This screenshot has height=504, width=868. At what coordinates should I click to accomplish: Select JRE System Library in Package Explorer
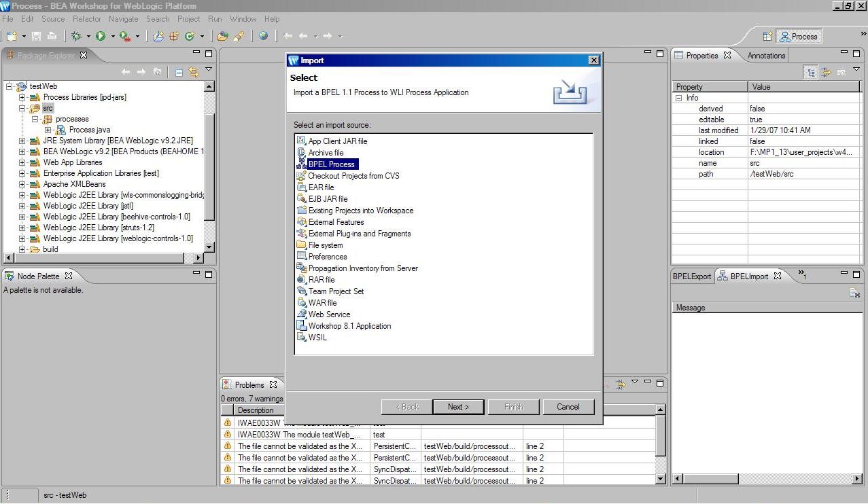point(118,141)
